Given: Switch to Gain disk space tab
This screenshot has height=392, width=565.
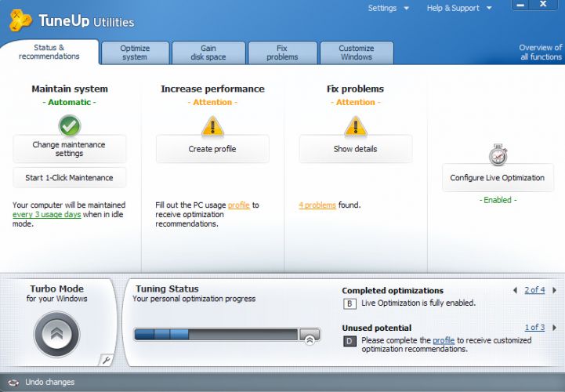Looking at the screenshot, I should (x=208, y=53).
